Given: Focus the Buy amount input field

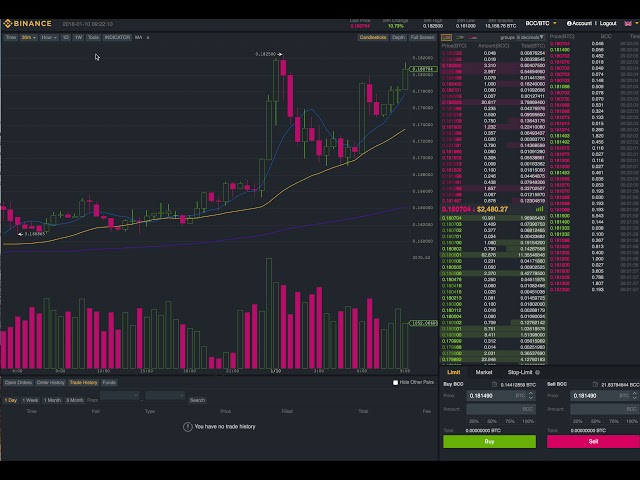Looking at the screenshot, I should tap(501, 409).
